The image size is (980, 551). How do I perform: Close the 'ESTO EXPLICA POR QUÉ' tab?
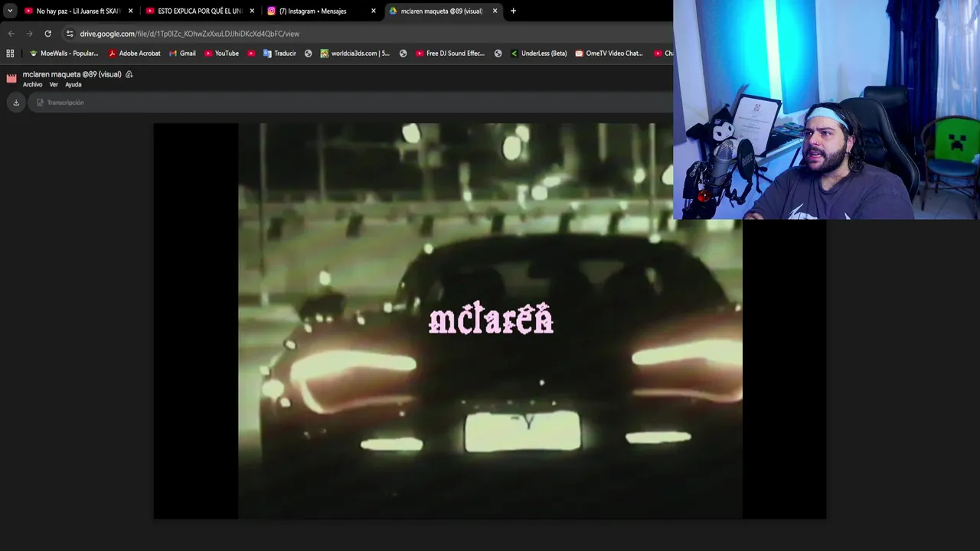[252, 11]
